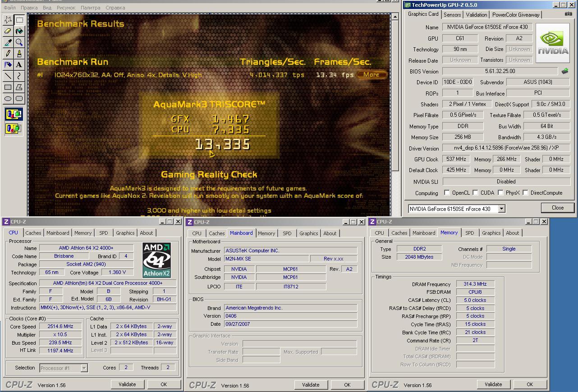Click Validate in the left CPU-Z window
Image resolution: width=578 pixels, height=392 pixels.
127,384
